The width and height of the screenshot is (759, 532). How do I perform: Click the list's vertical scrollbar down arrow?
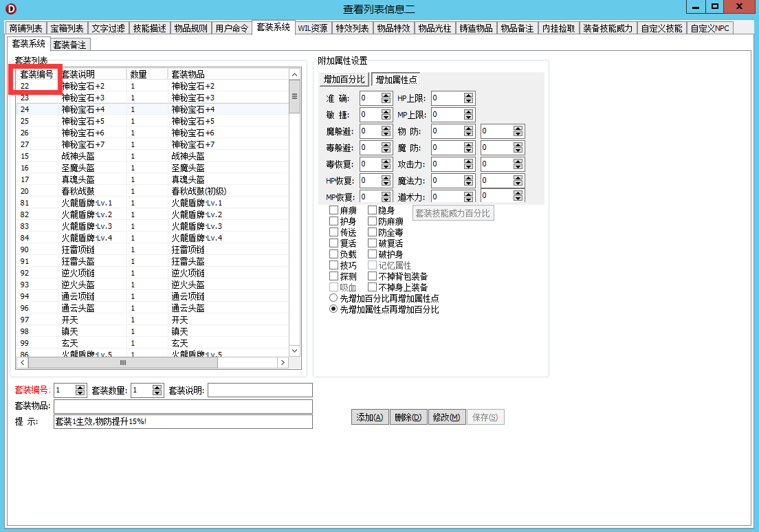click(294, 351)
